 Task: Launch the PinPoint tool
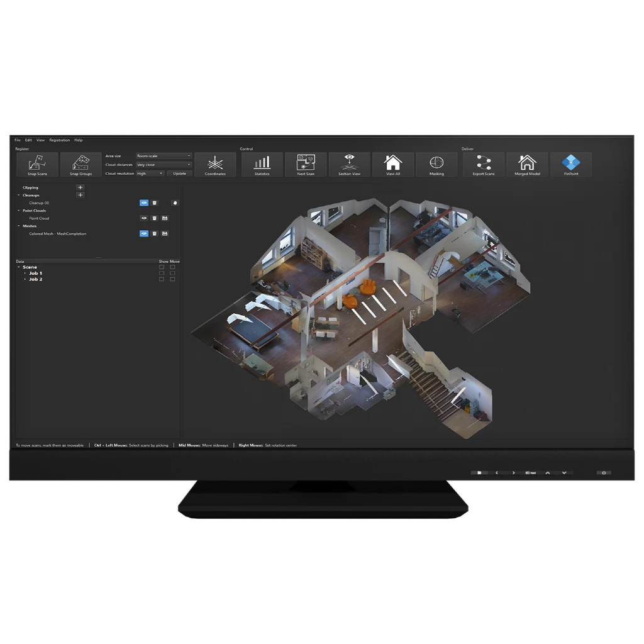tap(571, 165)
